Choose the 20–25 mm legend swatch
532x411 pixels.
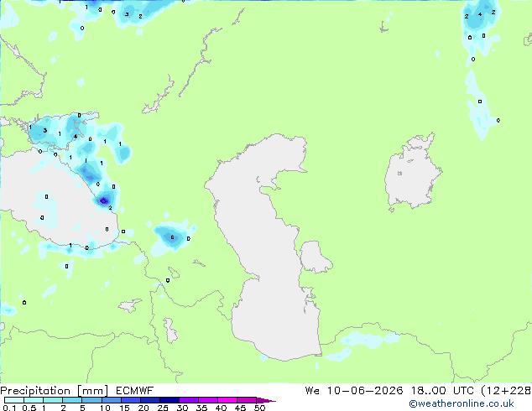coord(149,400)
